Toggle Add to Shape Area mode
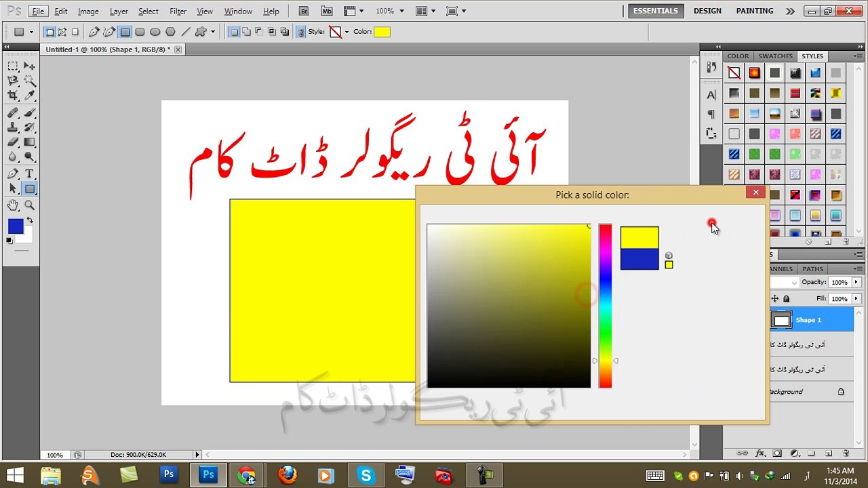Image resolution: width=868 pixels, height=488 pixels. tap(246, 32)
